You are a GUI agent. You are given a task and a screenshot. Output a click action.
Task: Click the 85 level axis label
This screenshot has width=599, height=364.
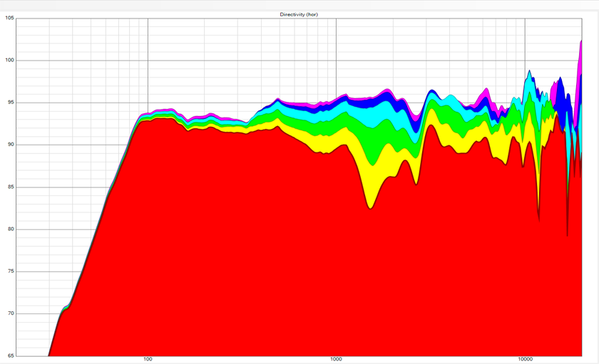tap(11, 187)
